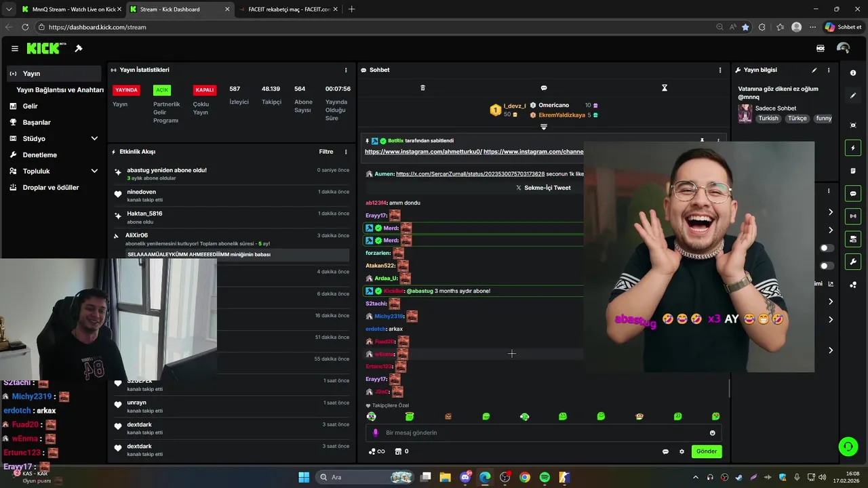Open Yayın Bağlantısı ve Anahtarı

coord(60,89)
